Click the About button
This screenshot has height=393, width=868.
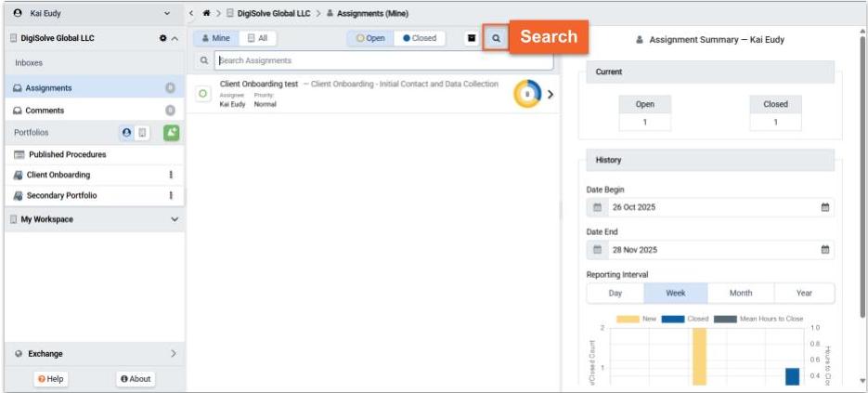[x=136, y=379]
